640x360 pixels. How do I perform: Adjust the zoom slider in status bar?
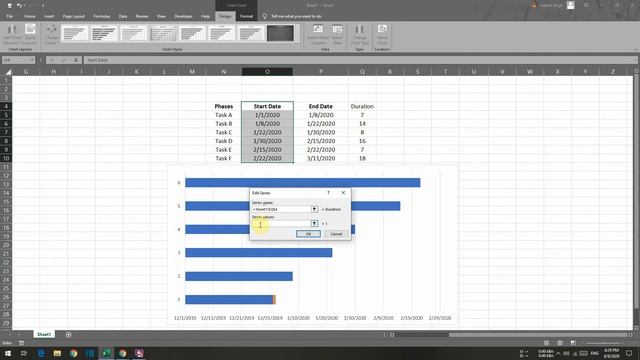click(603, 343)
